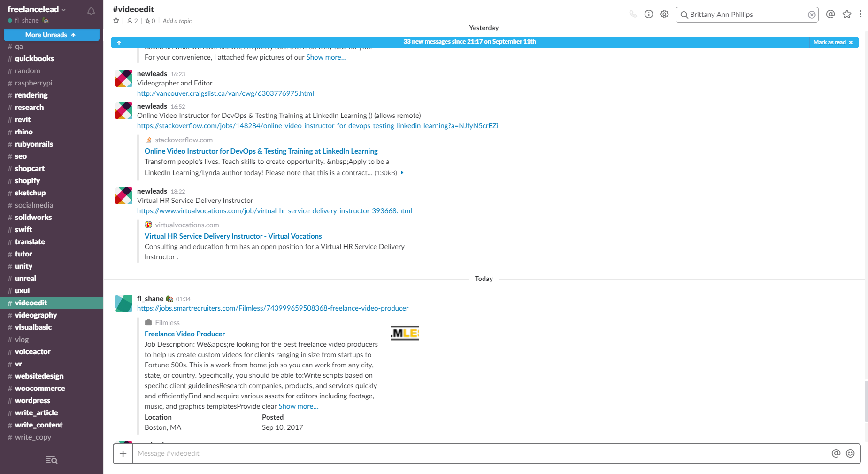Click newleads name at 18:22 message
Screen dimensions: 868x474
click(x=152, y=191)
